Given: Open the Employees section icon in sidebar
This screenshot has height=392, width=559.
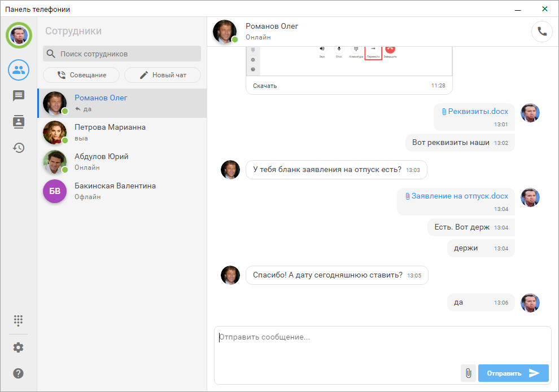Looking at the screenshot, I should tap(19, 70).
